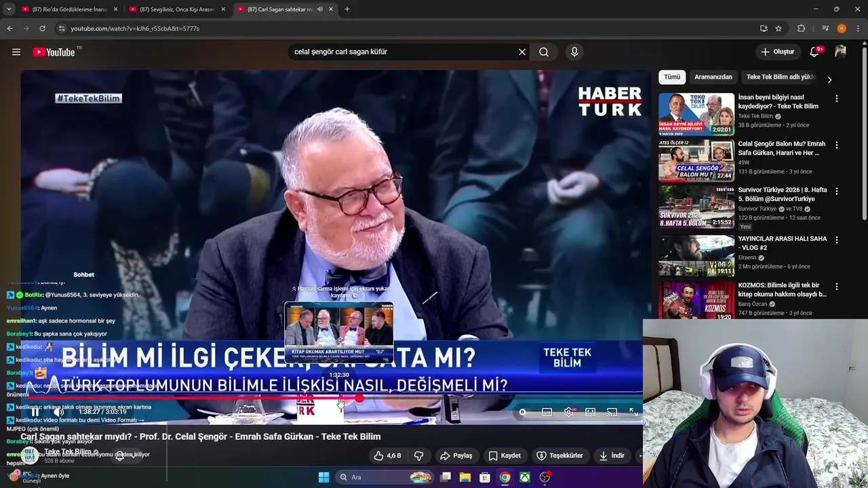This screenshot has height=488, width=868.
Task: Open options for YAYINCILAR ARASI HALI SAHA video
Action: tap(836, 240)
